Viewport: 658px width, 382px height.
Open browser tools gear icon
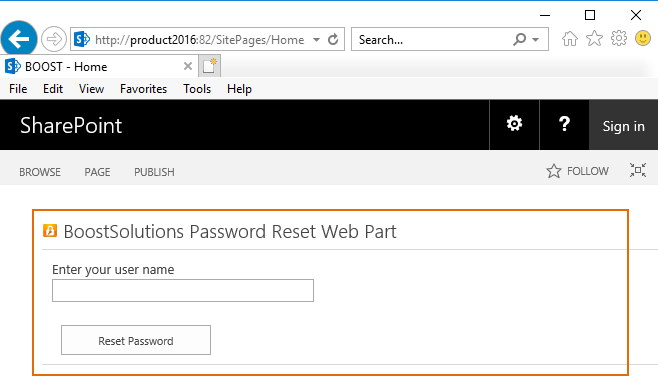(619, 39)
